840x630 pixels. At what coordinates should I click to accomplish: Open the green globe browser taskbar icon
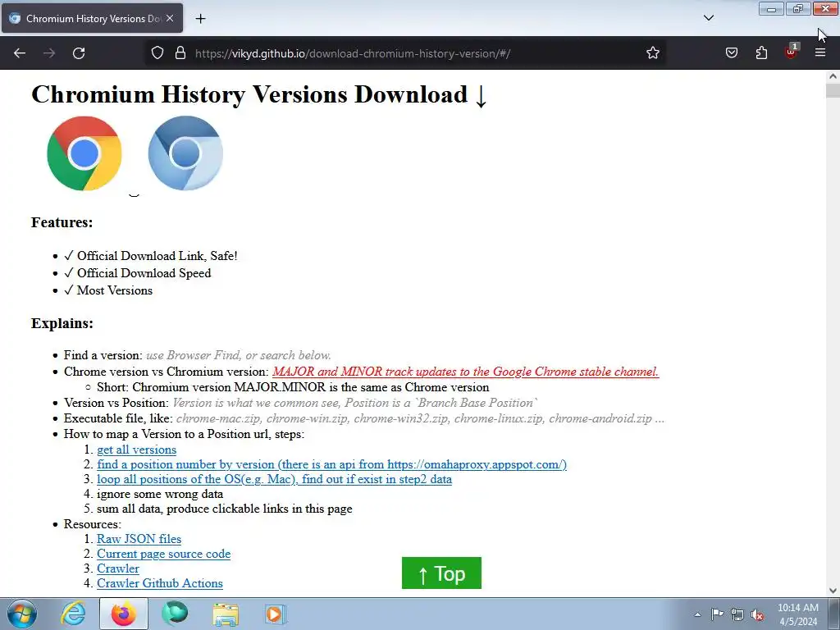pos(175,614)
